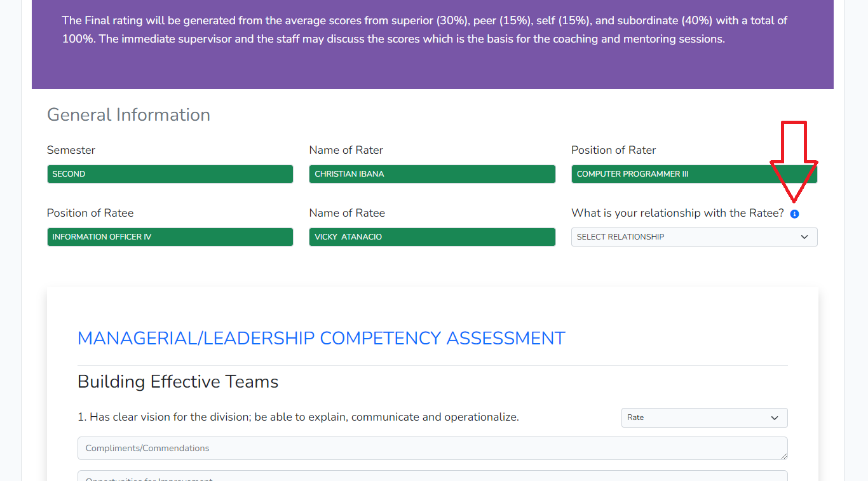Viewport: 868px width, 481px height.
Task: Click the 'What is your relationship with the Ratee?' label
Action: point(677,213)
